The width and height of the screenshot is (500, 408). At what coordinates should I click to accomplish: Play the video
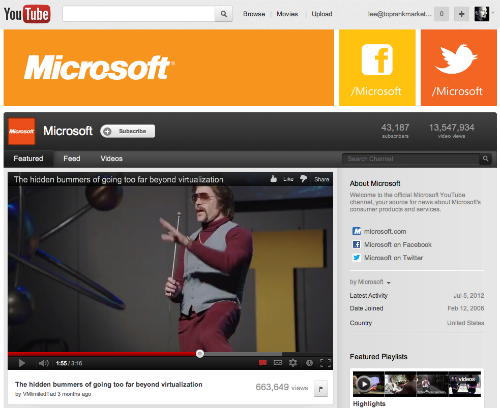(22, 363)
